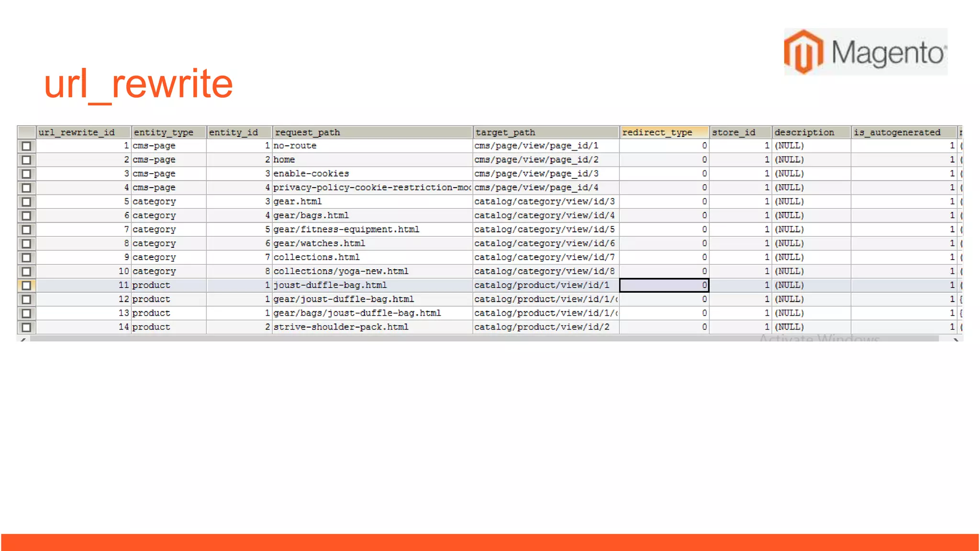This screenshot has width=980, height=551.
Task: Click the entity_id column header
Action: coord(239,132)
